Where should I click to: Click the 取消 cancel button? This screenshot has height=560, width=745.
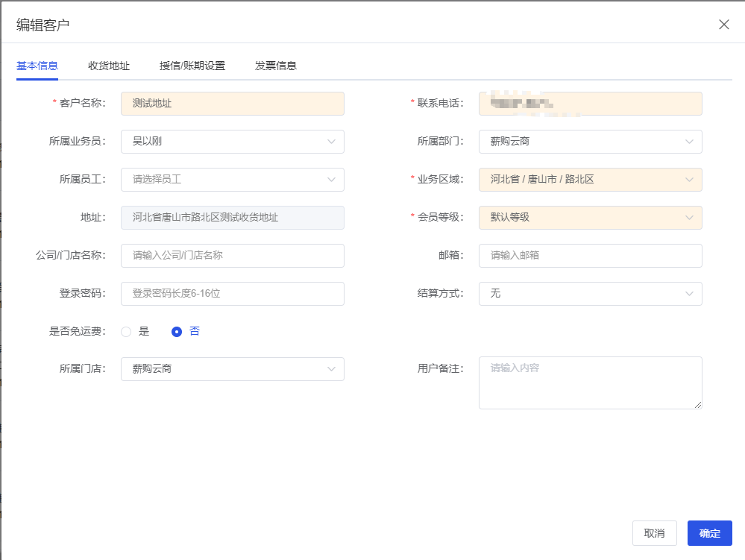[x=654, y=533]
